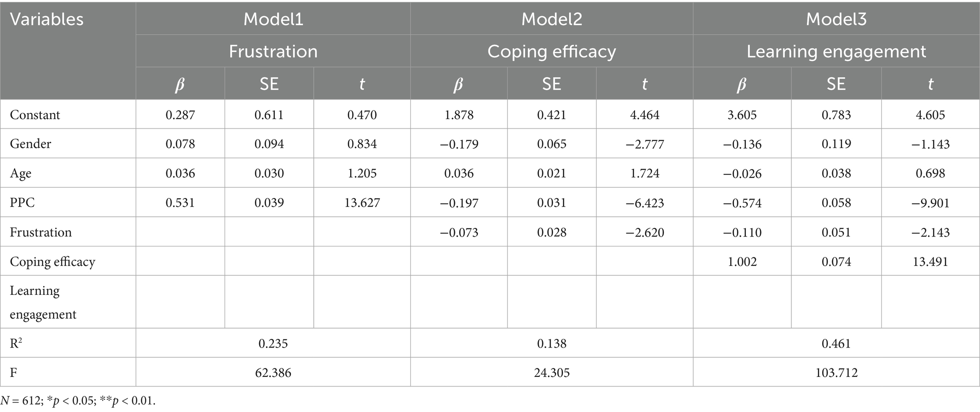Click the Model3 header cell
The image size is (980, 412).
pyautogui.click(x=836, y=19)
